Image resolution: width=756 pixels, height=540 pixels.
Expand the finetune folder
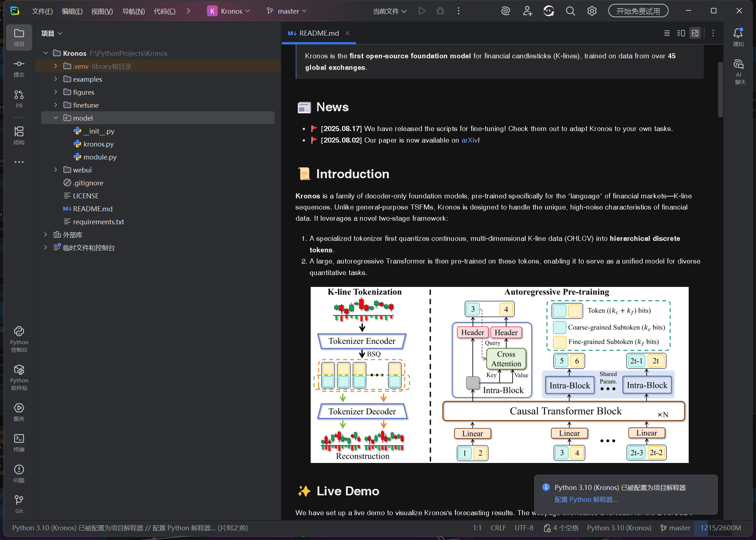point(55,105)
